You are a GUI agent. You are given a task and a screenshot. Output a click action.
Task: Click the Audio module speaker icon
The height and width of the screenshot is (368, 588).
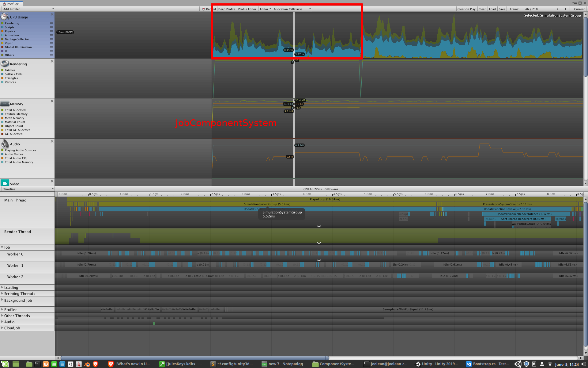pos(5,144)
